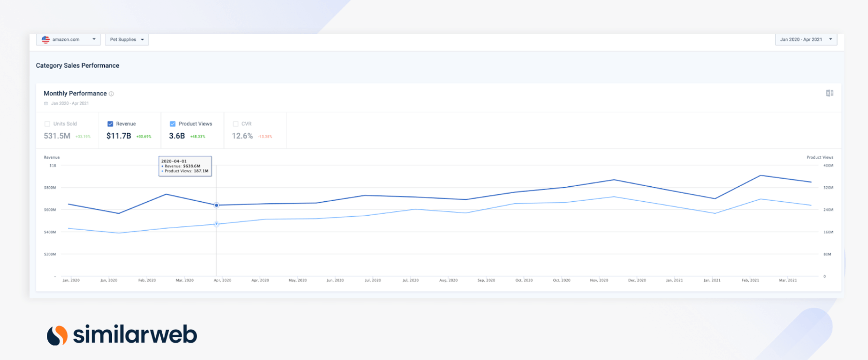Image resolution: width=868 pixels, height=360 pixels.
Task: Click the Product Views marker on the hover line
Action: point(216,224)
